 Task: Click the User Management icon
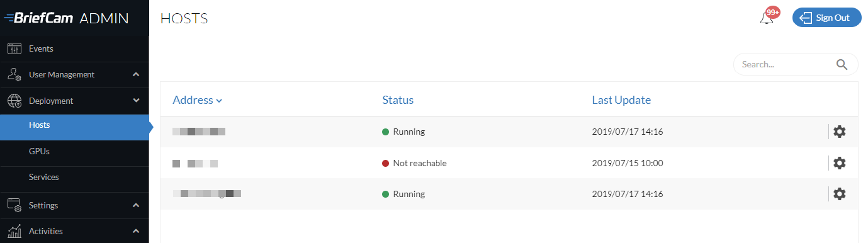[x=14, y=74]
